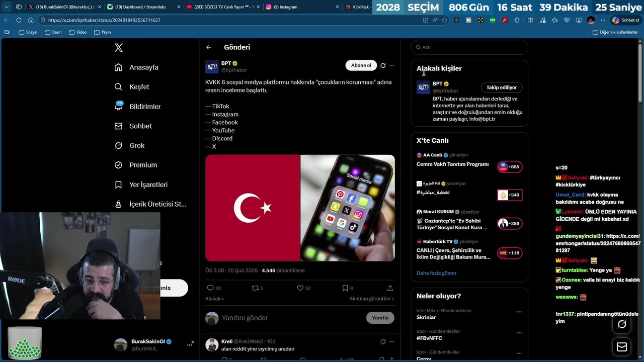Open Grok from sidebar
This screenshot has width=644, height=362.
129,146
